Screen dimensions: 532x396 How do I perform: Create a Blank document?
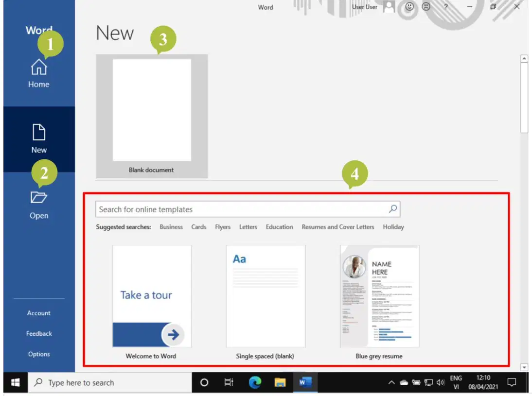pos(152,116)
